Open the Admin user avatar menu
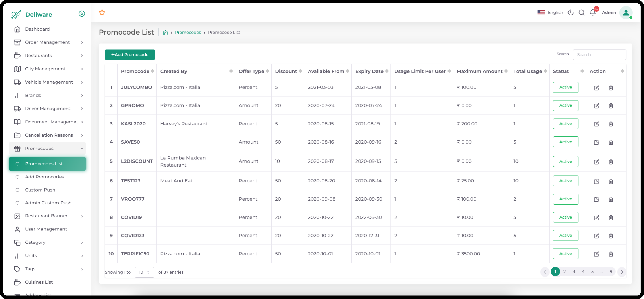The height and width of the screenshot is (299, 644). tap(626, 12)
